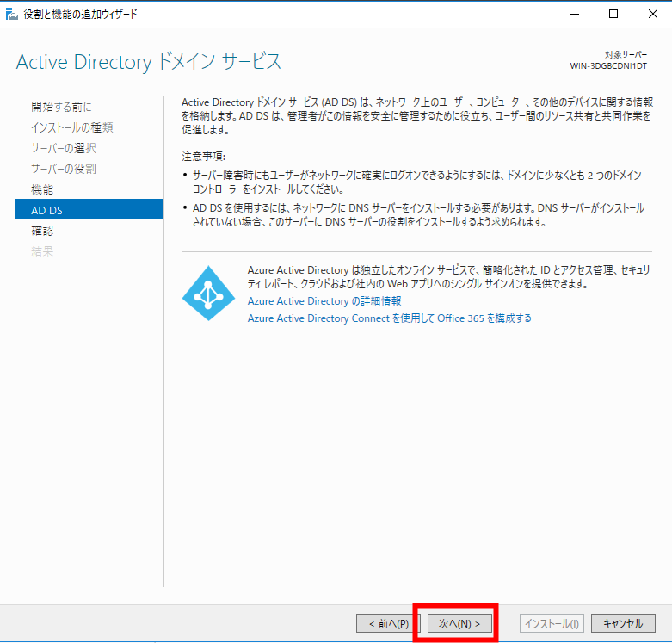Select AD DS step in sidebar
Viewport: 672px width, 643px height.
pyautogui.click(x=89, y=210)
